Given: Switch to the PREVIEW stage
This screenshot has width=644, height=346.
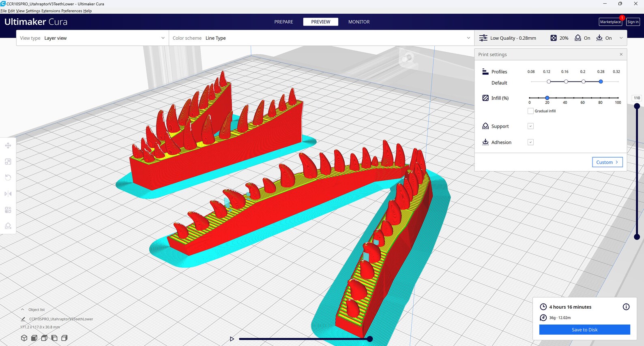Looking at the screenshot, I should pyautogui.click(x=321, y=22).
